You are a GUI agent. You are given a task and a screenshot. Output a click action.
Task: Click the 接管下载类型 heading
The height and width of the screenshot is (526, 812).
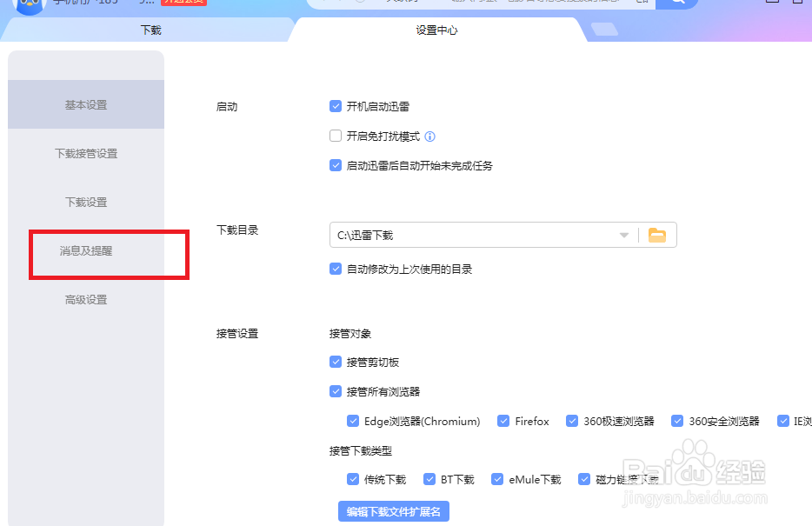coord(361,451)
